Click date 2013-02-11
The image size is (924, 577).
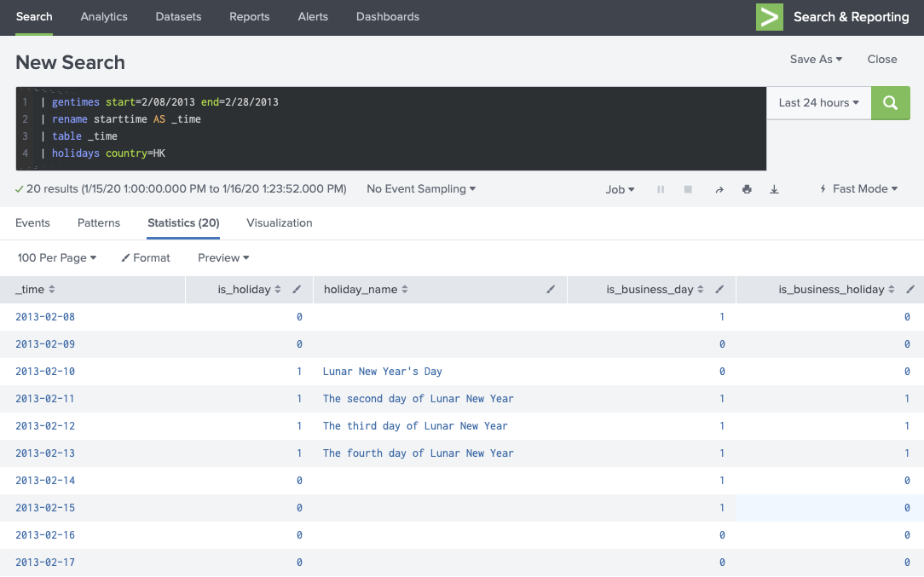[45, 398]
